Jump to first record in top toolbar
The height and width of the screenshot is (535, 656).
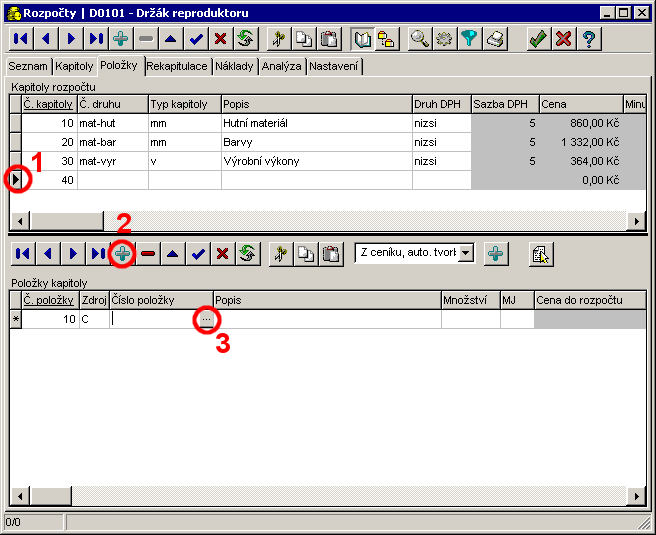tap(20, 39)
